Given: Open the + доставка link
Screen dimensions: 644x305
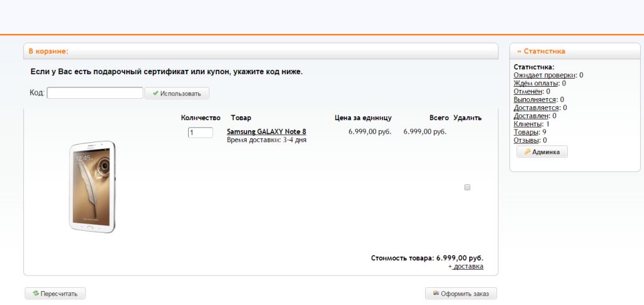Looking at the screenshot, I should click(x=465, y=267).
